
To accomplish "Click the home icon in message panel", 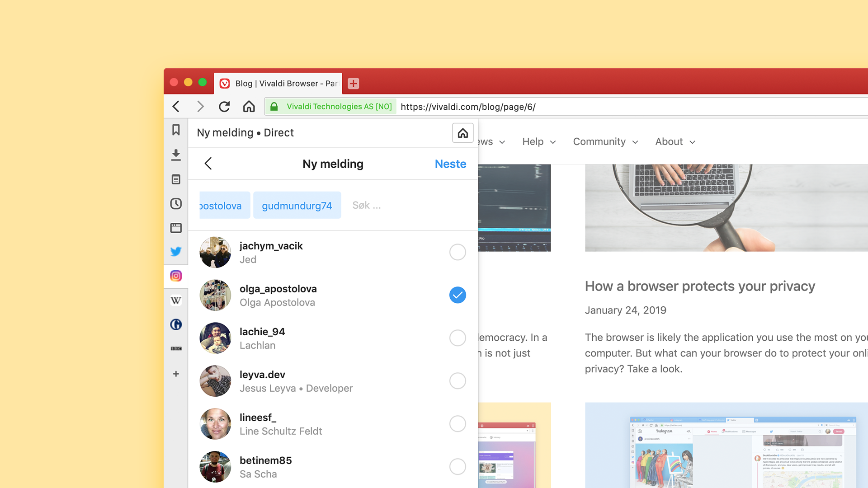I will (462, 132).
